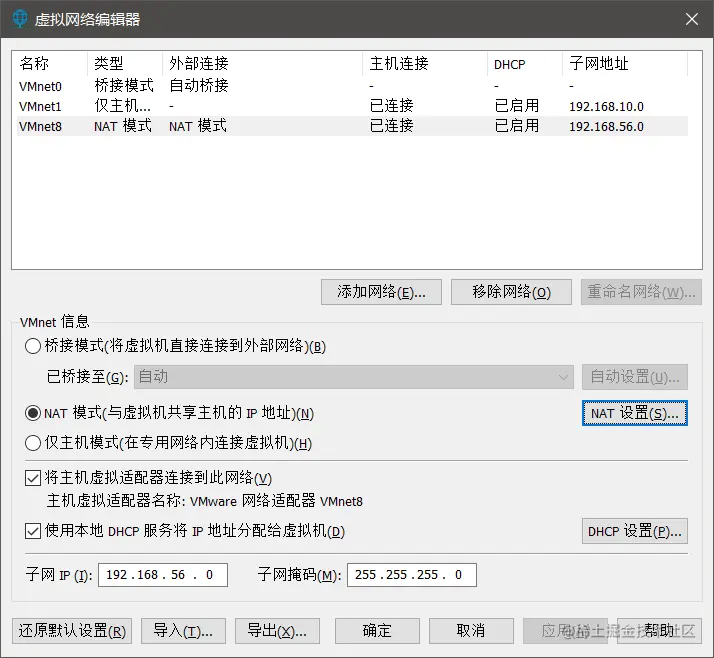This screenshot has height=658, width=714.
Task: Confirm with the 确定 button
Action: pos(377,631)
